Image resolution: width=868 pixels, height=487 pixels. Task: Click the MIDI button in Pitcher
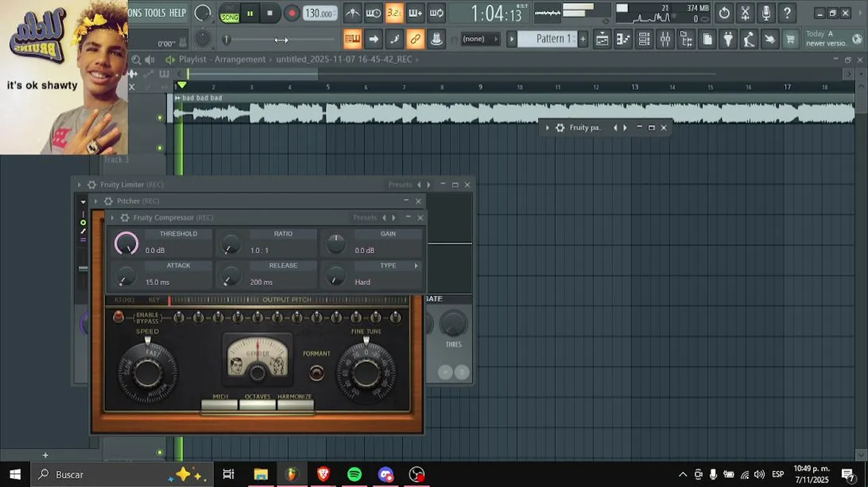click(220, 404)
